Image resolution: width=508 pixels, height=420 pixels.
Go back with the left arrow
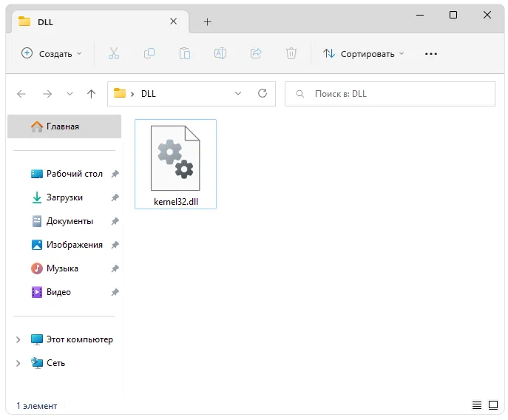tap(21, 94)
